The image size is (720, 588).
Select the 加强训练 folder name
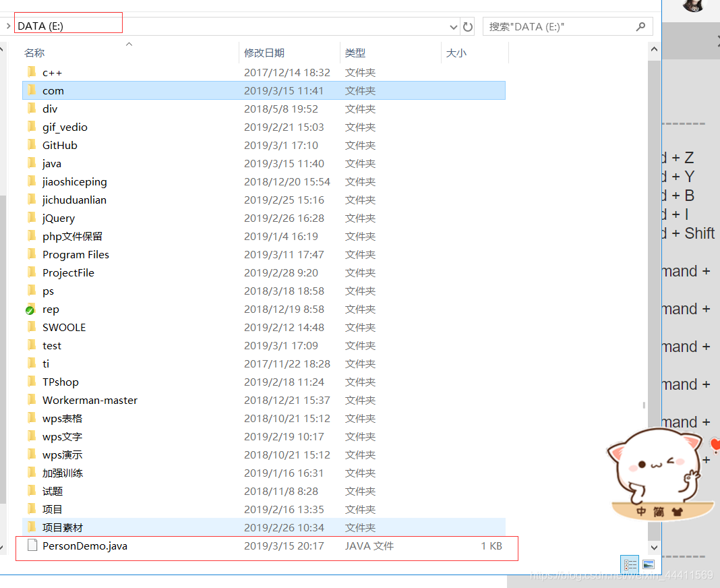[63, 473]
